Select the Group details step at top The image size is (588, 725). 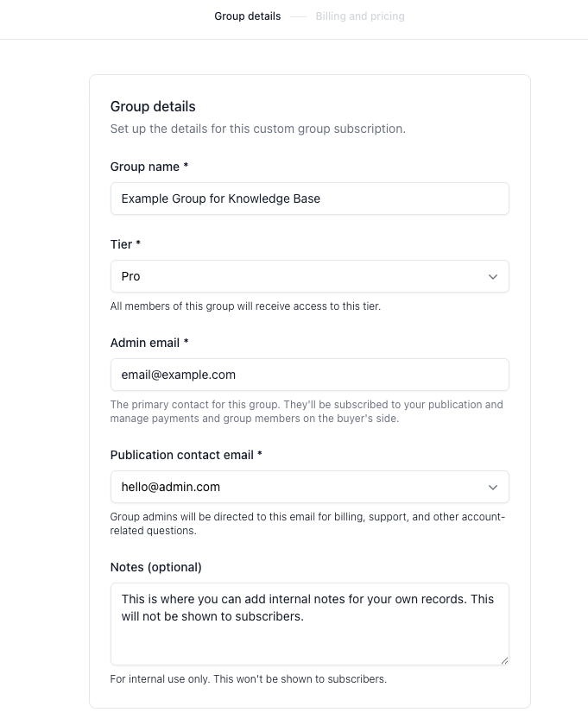pyautogui.click(x=248, y=16)
